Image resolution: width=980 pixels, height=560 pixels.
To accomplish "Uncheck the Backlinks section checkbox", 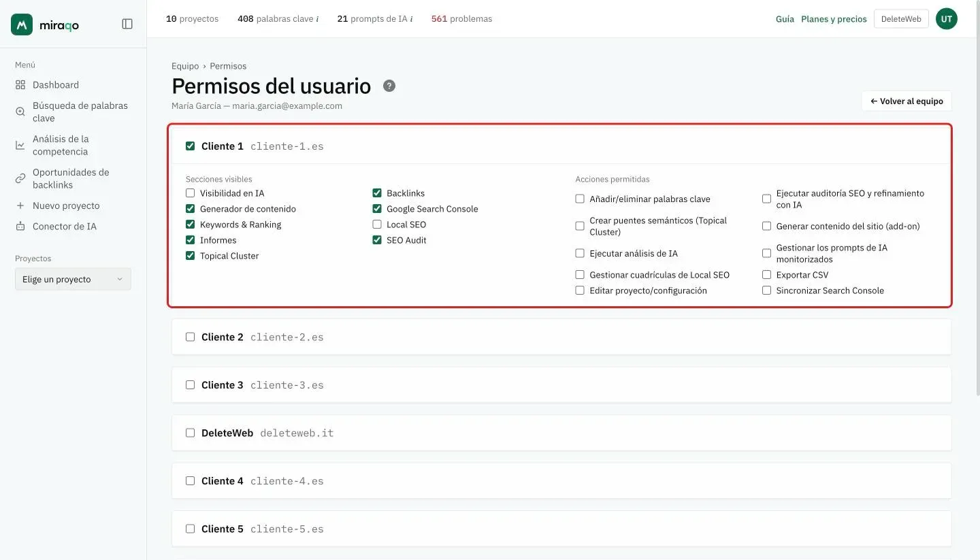I will pos(377,193).
